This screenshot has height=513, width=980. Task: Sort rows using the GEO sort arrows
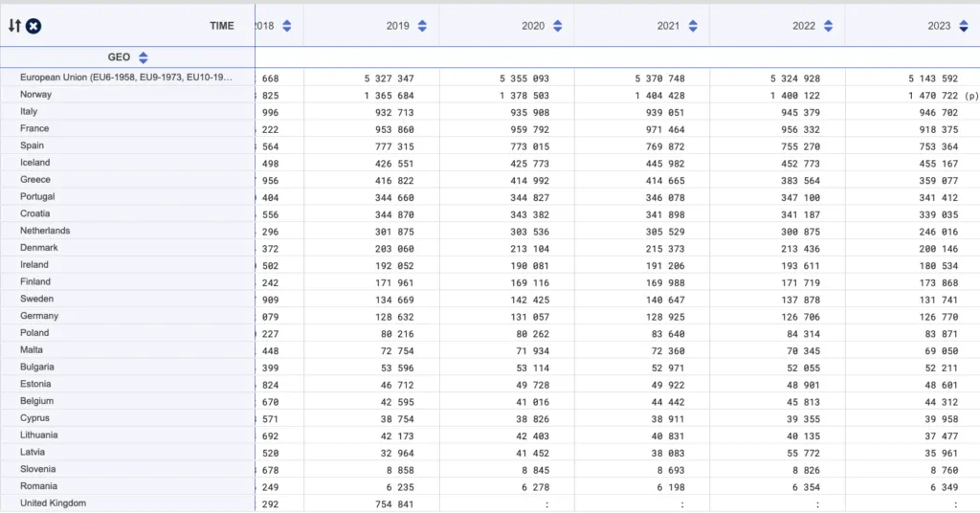144,57
